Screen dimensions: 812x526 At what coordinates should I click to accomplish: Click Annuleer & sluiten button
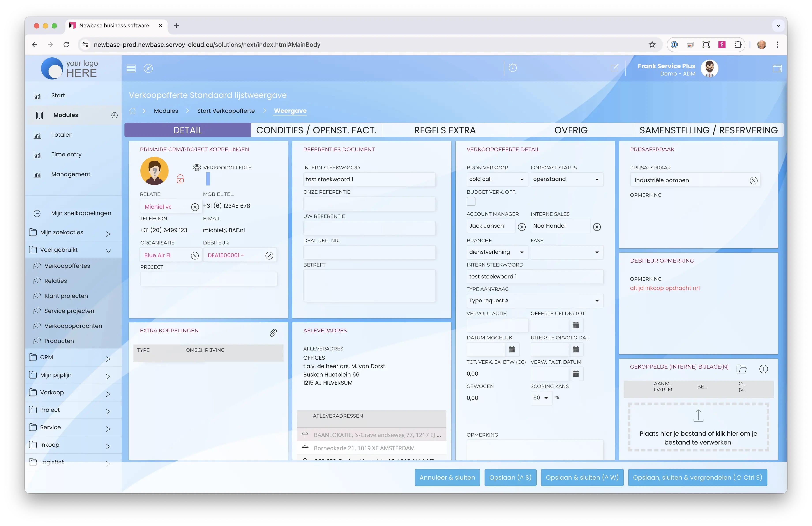coord(447,477)
